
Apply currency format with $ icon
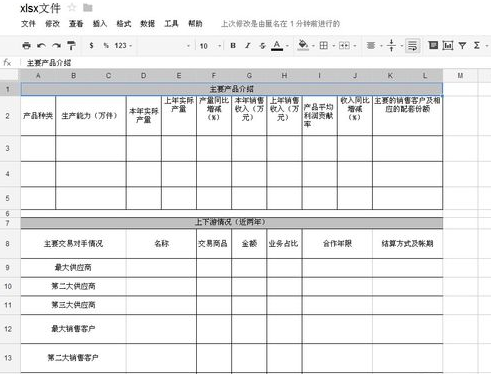coord(91,46)
